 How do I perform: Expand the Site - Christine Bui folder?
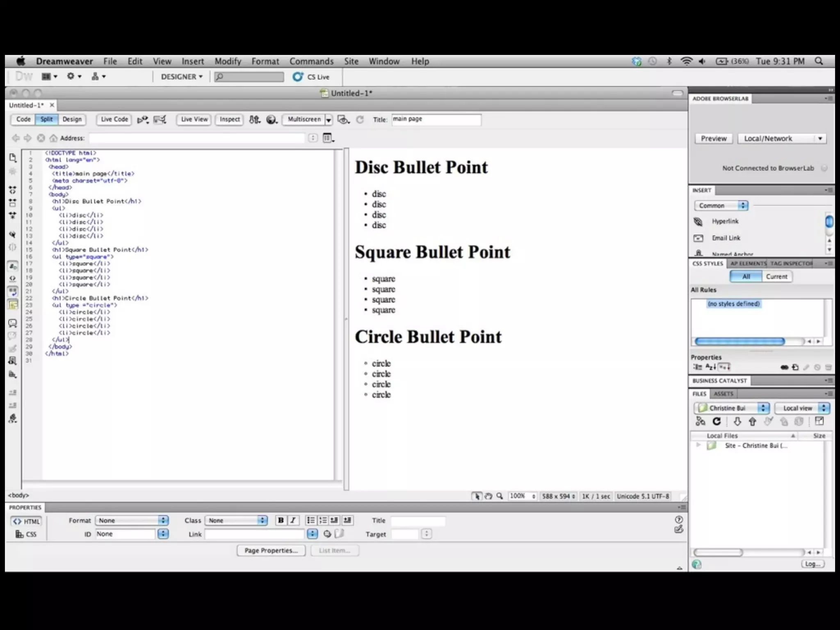point(698,445)
